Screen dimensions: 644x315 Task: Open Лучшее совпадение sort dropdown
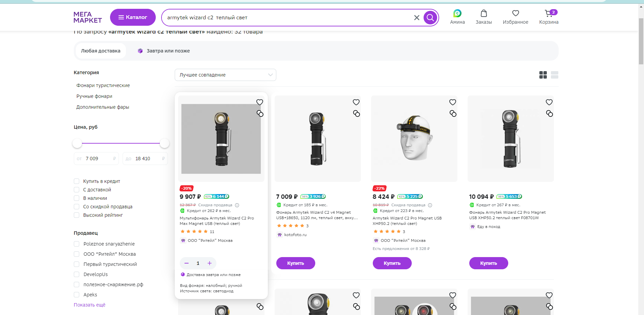[226, 75]
